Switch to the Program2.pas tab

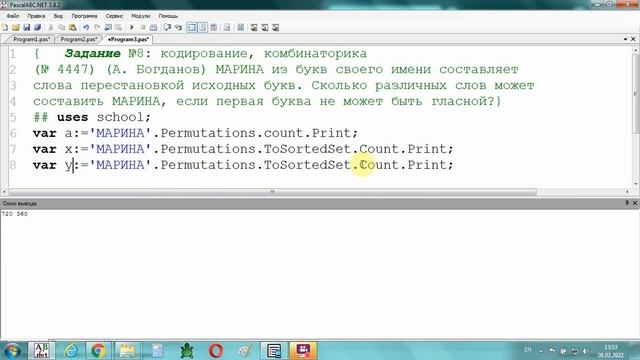[x=78, y=40]
